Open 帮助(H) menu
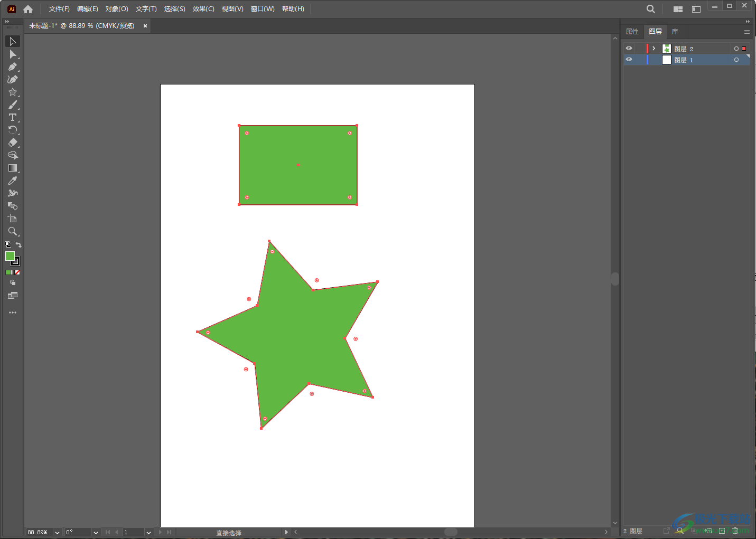Screen dimensions: 756x539 pos(293,9)
